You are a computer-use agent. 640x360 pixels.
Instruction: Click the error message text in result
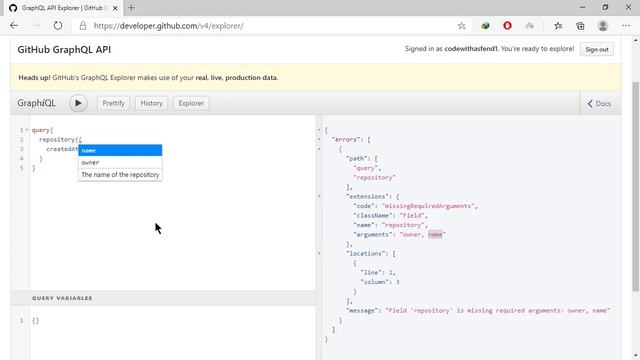coord(498,311)
